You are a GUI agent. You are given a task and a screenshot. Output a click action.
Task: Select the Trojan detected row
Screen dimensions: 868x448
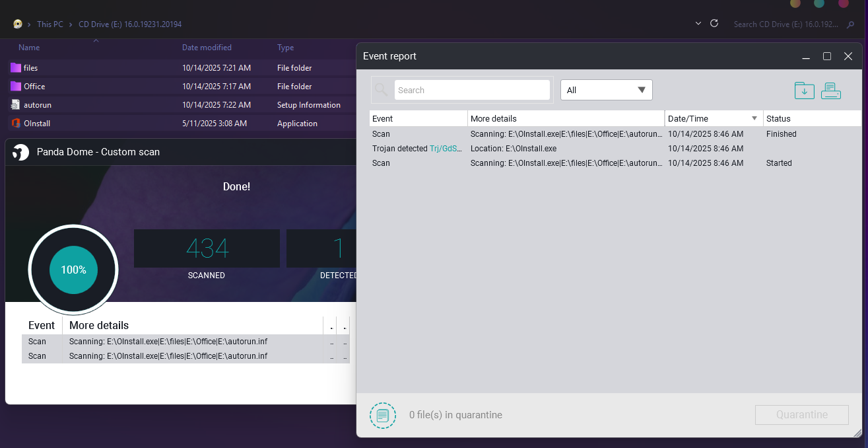click(615, 149)
